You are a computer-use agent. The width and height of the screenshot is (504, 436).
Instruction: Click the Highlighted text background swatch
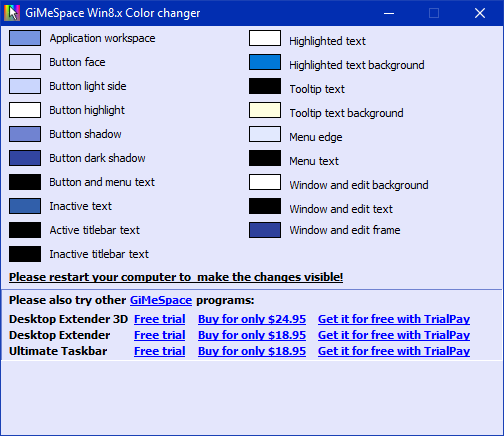coord(265,62)
